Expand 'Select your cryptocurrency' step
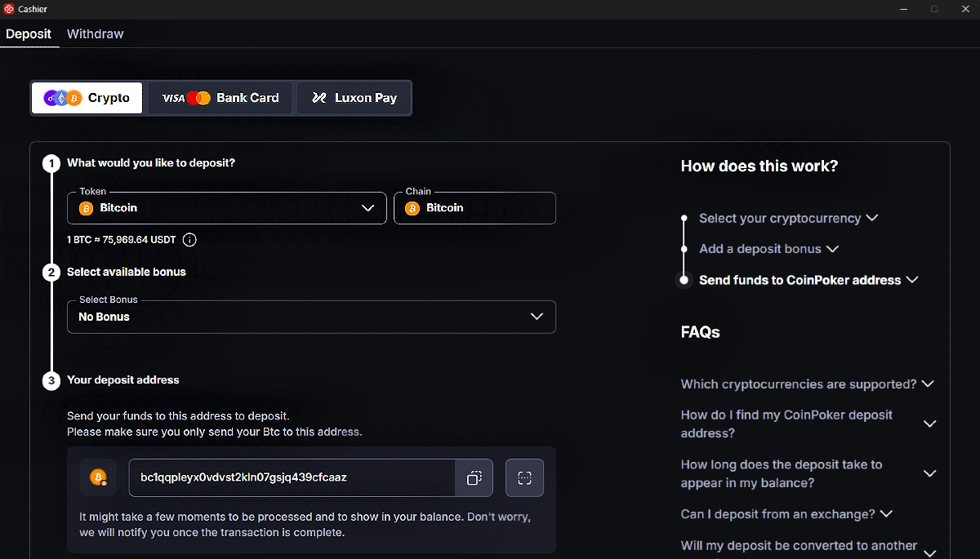 [788, 219]
